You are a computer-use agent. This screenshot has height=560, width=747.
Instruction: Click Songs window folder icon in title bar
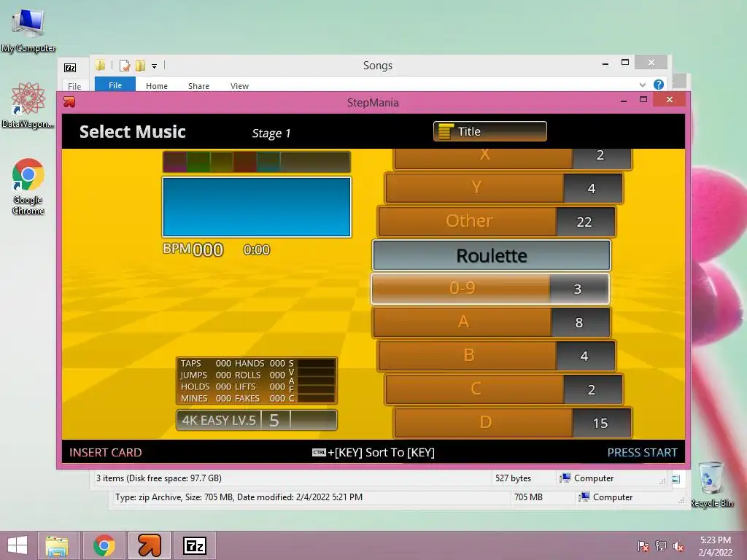tap(100, 65)
